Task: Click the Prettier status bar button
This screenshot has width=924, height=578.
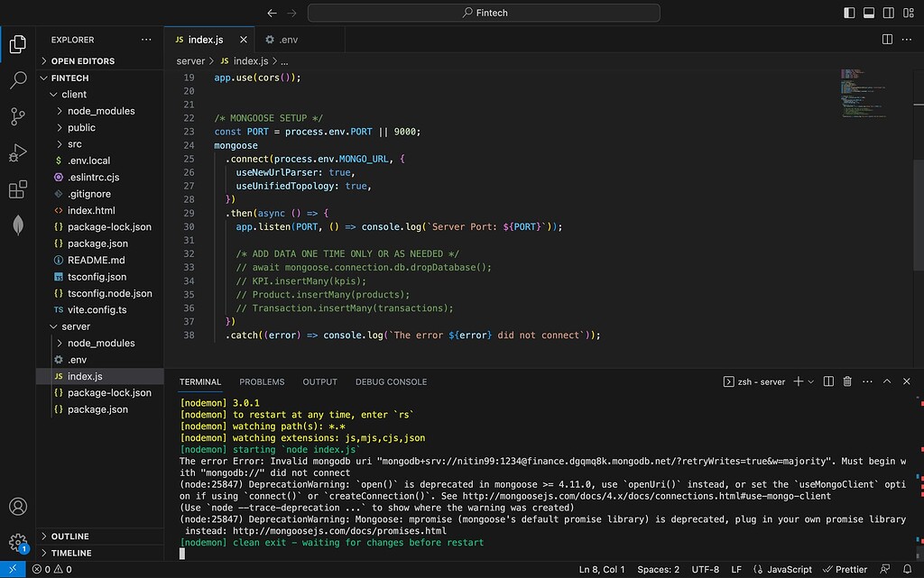Action: [x=845, y=570]
